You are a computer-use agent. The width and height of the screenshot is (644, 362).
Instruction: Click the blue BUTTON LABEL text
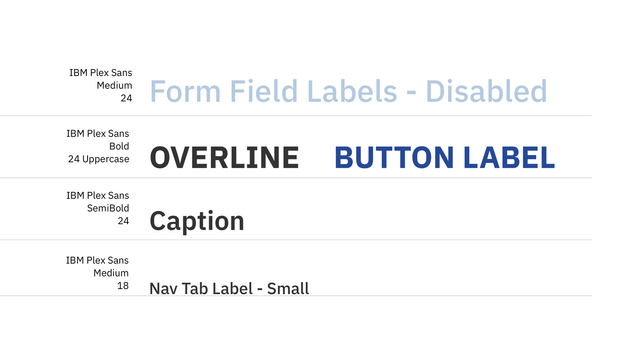click(445, 158)
